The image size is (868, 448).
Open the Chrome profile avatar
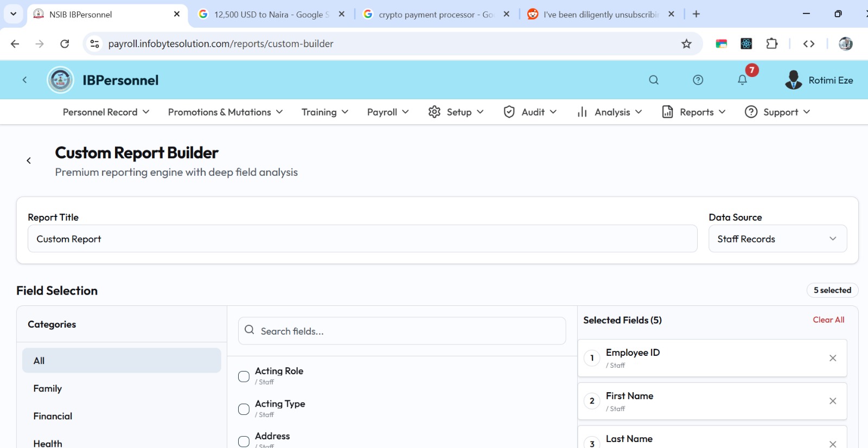pyautogui.click(x=845, y=44)
